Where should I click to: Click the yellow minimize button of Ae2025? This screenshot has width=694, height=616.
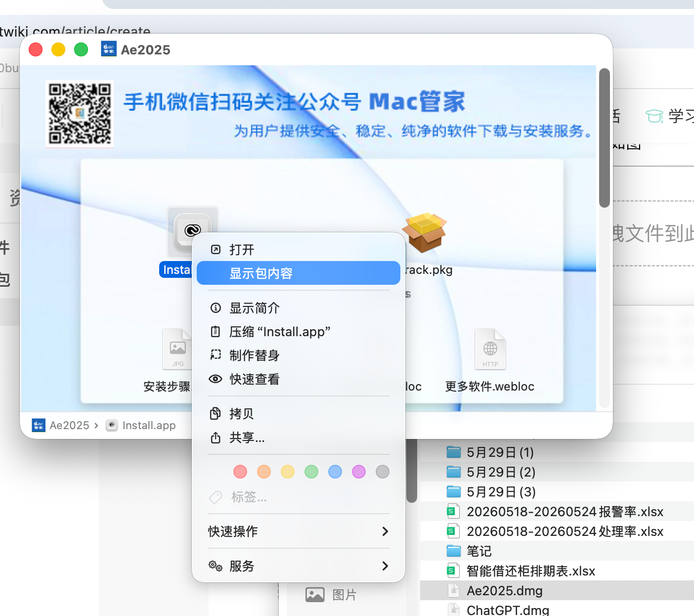58,49
